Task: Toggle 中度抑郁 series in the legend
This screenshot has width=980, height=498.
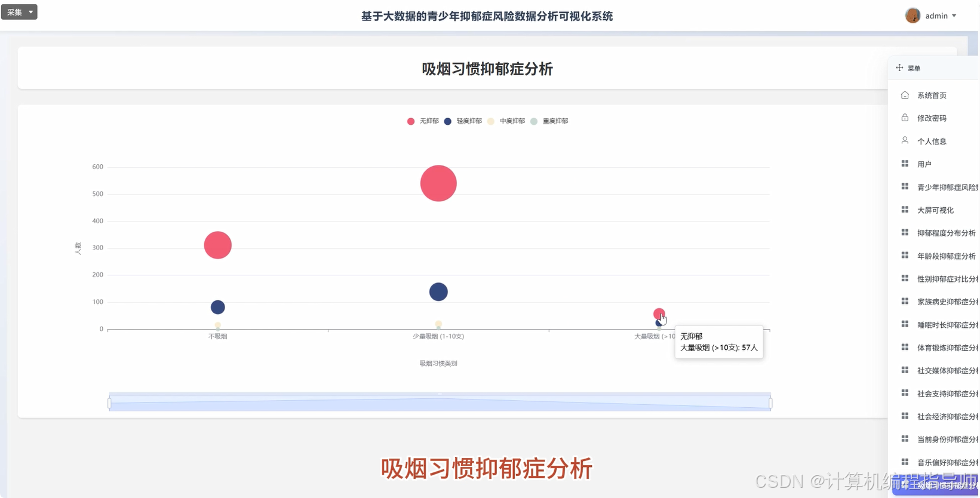Action: pyautogui.click(x=506, y=121)
